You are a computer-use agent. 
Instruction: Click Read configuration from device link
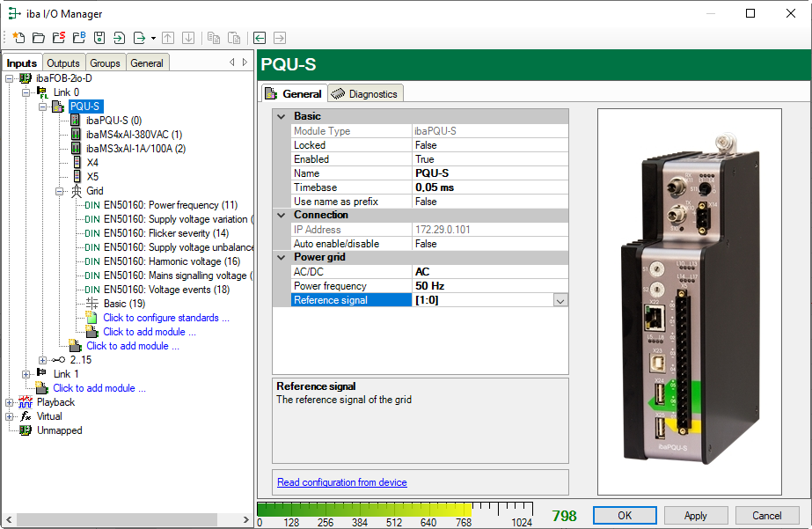[342, 482]
